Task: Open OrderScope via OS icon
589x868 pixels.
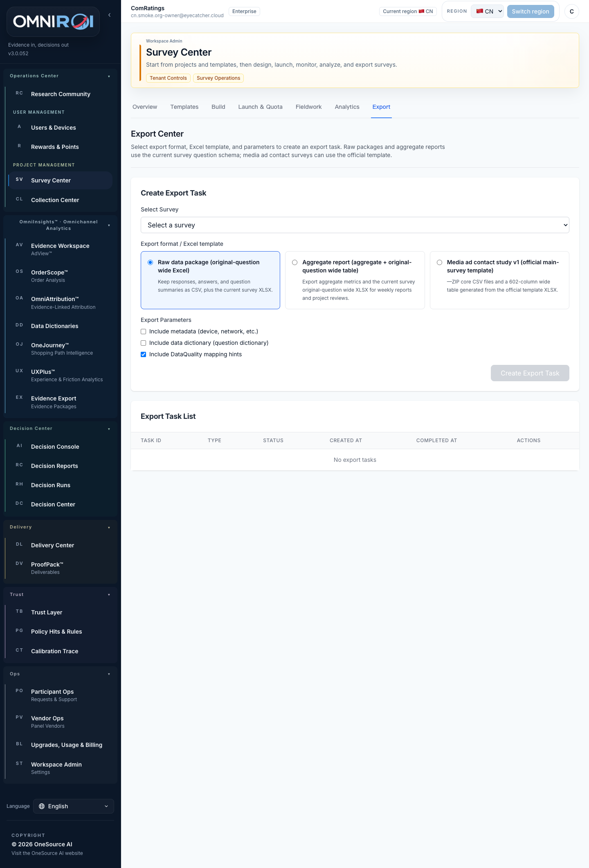Action: click(x=19, y=272)
